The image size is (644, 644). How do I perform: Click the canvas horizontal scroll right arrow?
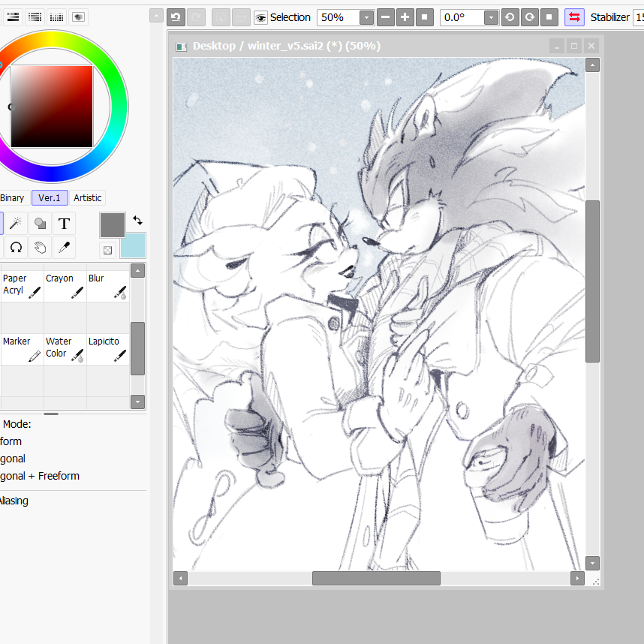pyautogui.click(x=577, y=578)
